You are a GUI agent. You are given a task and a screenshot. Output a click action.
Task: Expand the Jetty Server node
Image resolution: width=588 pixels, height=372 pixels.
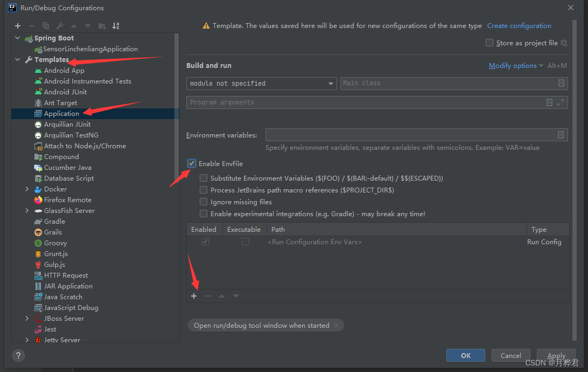point(27,340)
